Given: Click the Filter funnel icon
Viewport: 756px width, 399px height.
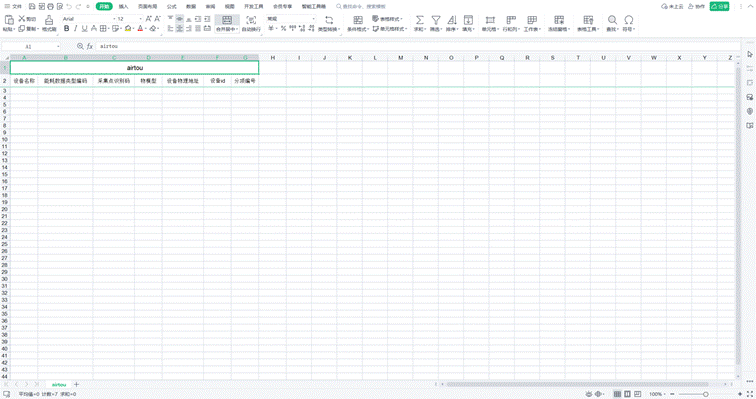Looking at the screenshot, I should click(435, 20).
